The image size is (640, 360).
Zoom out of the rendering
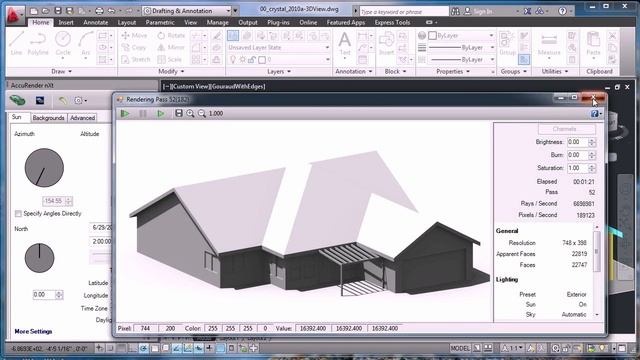coord(202,113)
